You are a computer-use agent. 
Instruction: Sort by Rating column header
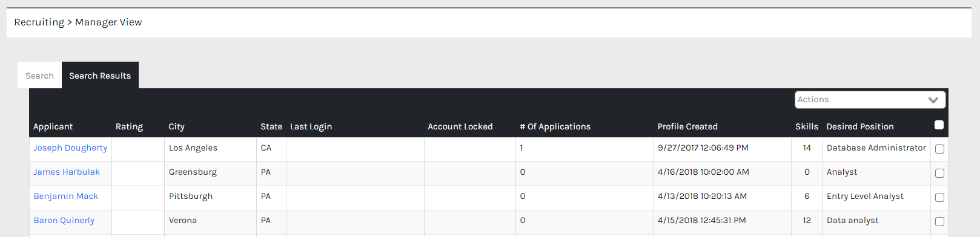pyautogui.click(x=129, y=126)
